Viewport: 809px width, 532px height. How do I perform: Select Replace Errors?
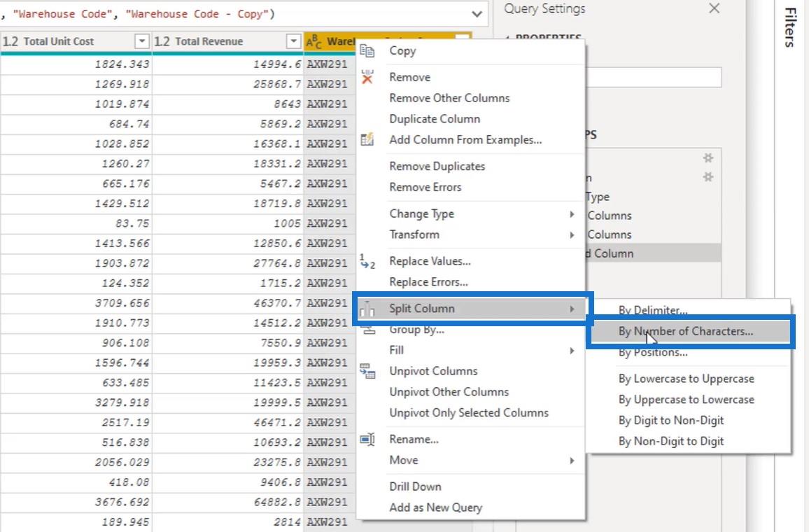coord(428,282)
